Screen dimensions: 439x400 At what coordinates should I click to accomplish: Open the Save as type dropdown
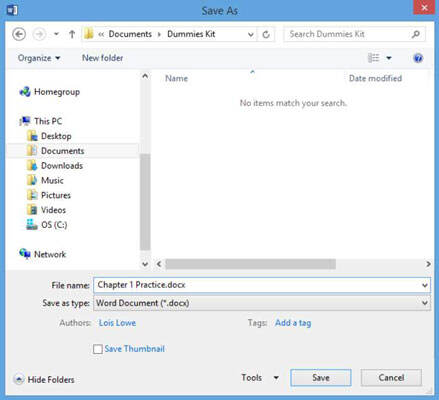pyautogui.click(x=262, y=303)
